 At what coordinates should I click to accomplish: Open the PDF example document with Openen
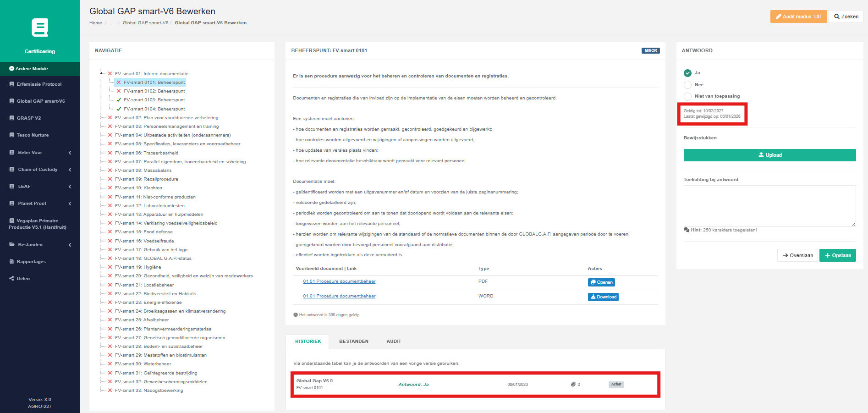coord(601,282)
